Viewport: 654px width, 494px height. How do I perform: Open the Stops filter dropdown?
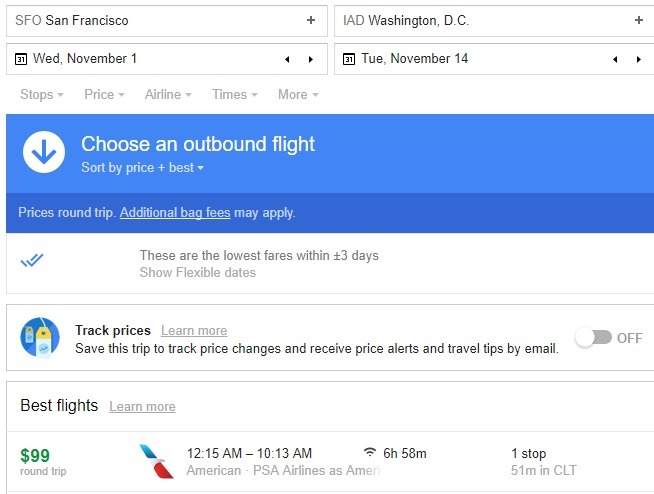[42, 95]
